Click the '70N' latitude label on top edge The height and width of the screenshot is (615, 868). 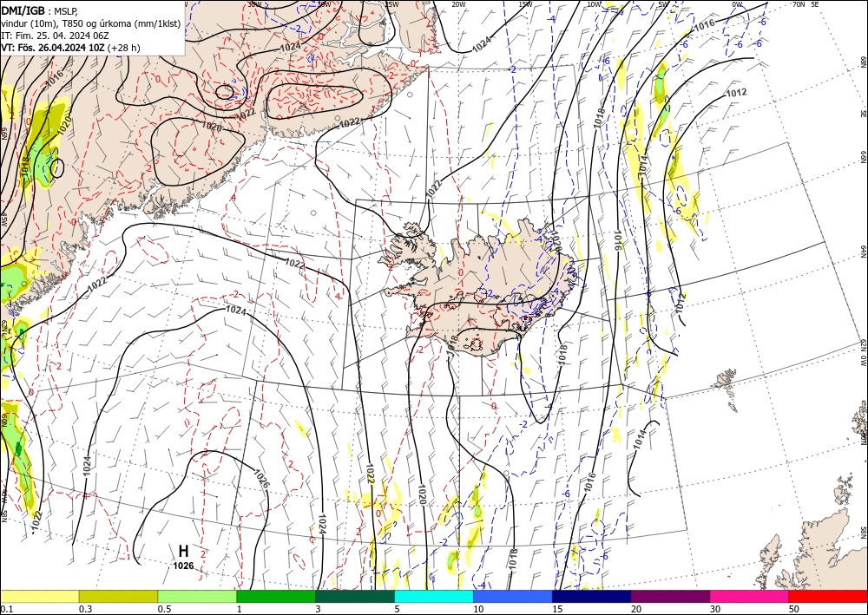(x=799, y=4)
